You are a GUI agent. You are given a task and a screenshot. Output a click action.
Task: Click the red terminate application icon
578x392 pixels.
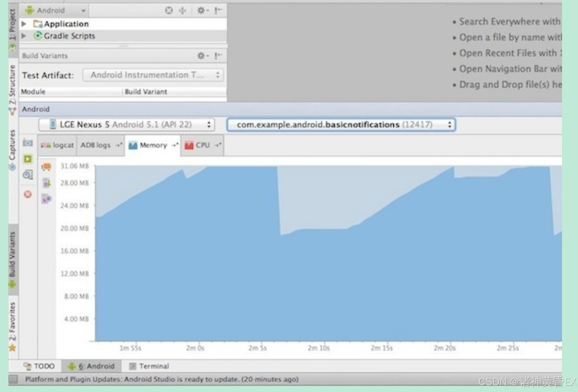28,194
